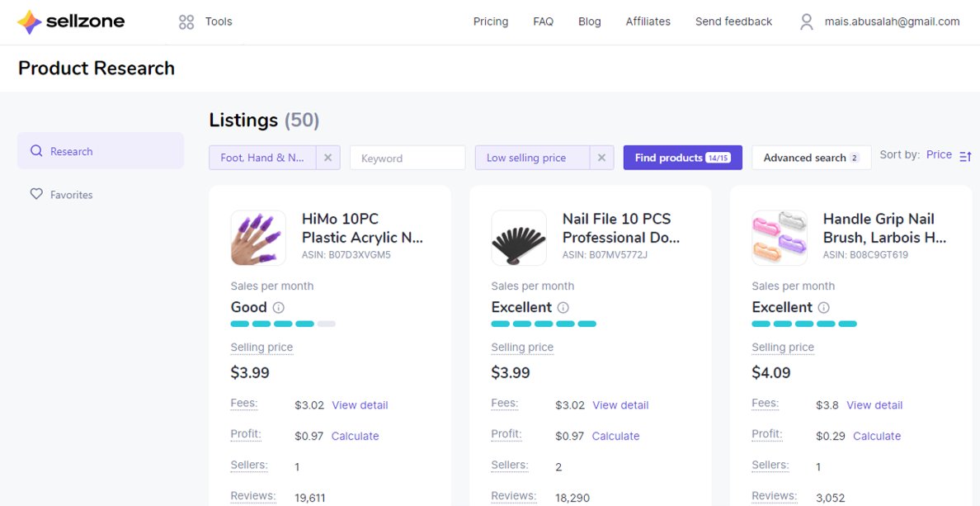The width and height of the screenshot is (980, 506).
Task: Remove the Foot, Hand & N... category filter
Action: [327, 158]
